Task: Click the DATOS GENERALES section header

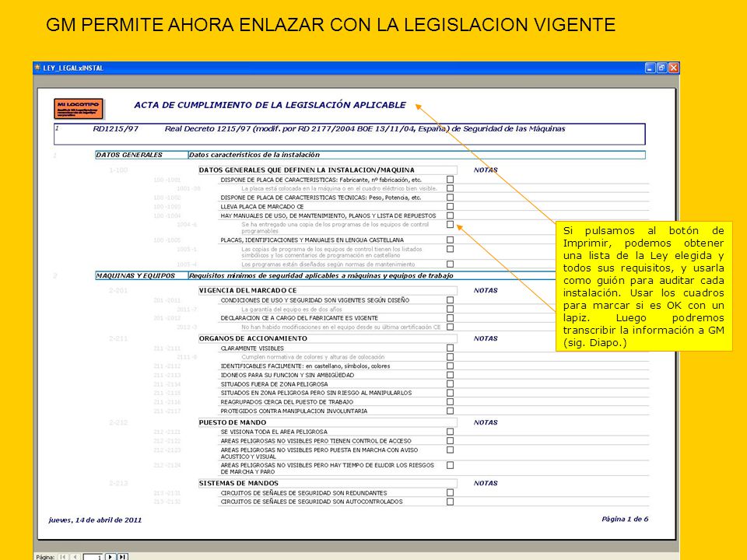Action: [129, 155]
